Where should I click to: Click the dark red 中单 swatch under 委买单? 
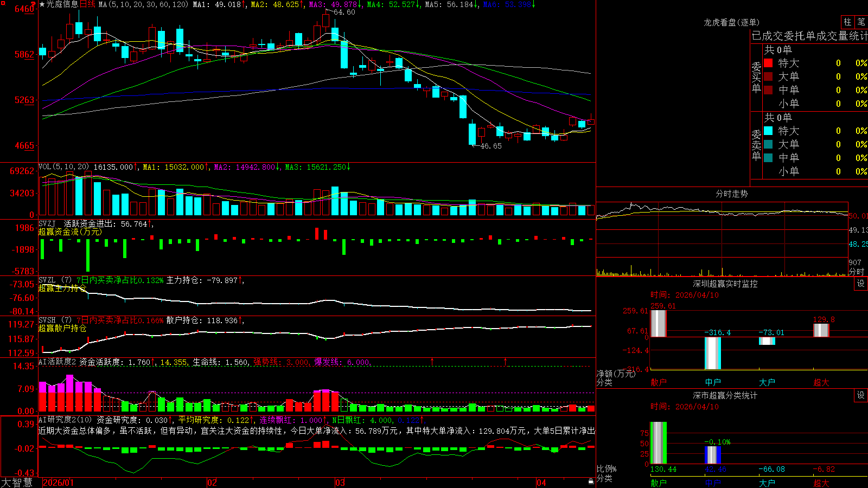point(768,90)
